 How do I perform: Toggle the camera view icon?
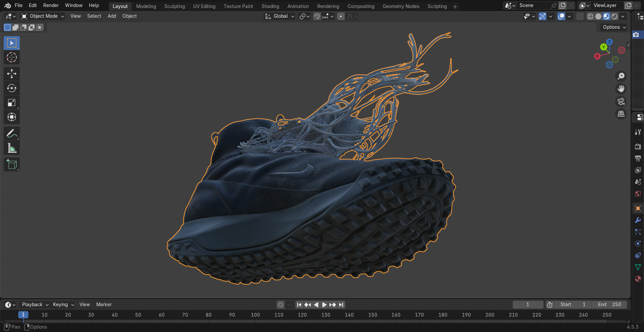pos(621,101)
